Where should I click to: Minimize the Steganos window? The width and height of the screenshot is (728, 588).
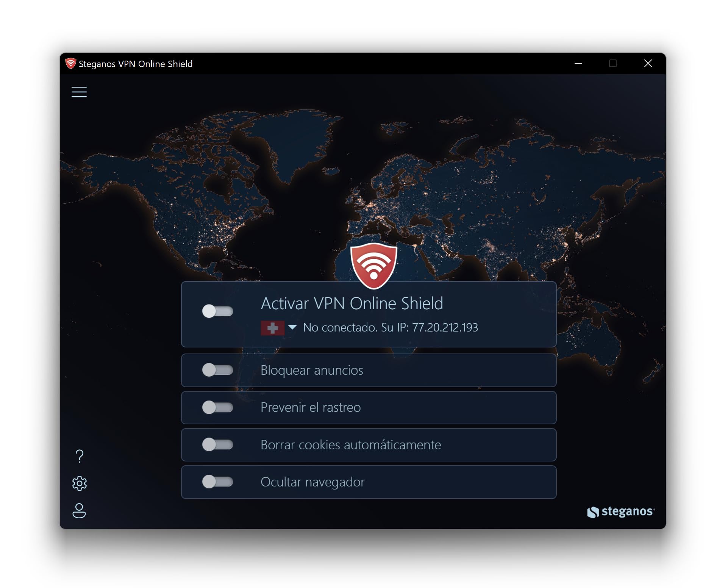tap(578, 64)
